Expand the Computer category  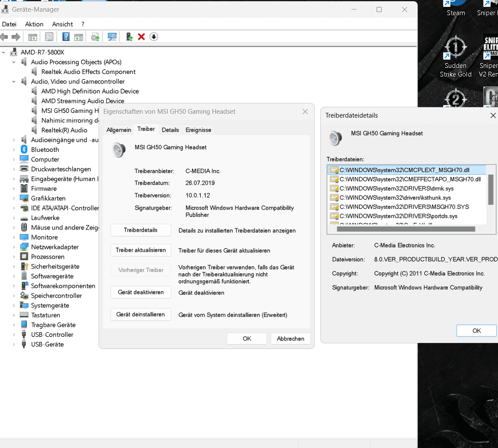14,159
